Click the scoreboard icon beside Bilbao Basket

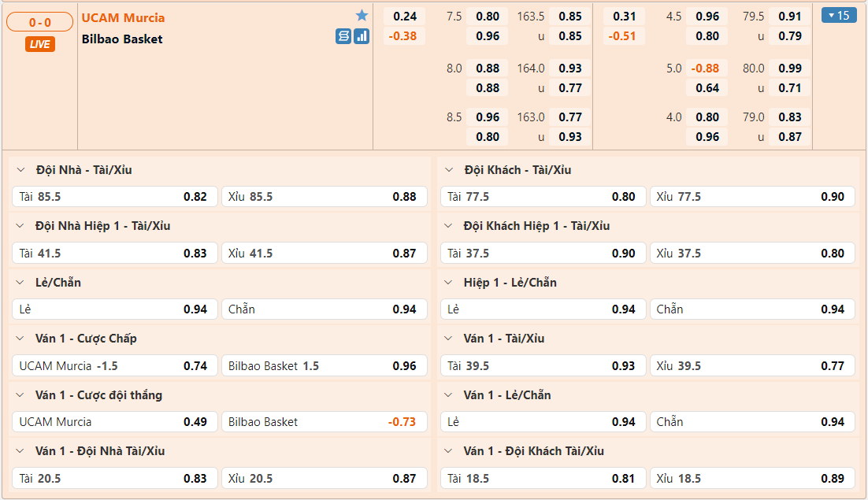343,36
